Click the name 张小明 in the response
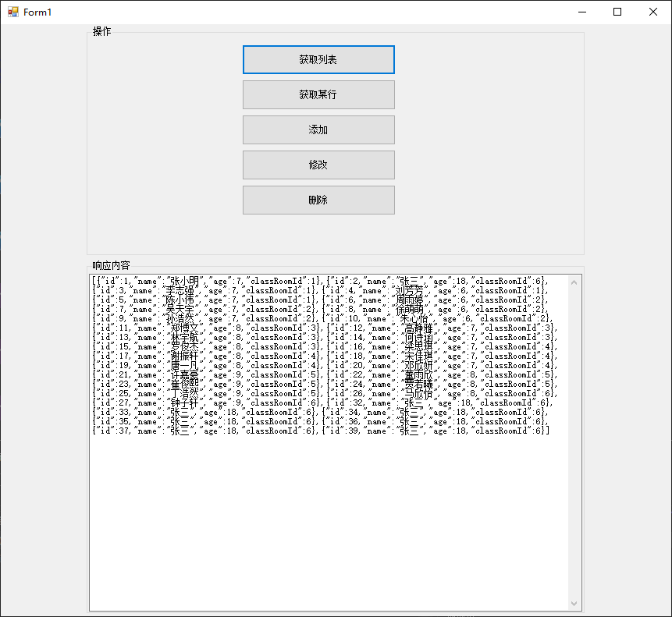This screenshot has width=672, height=617. 185,282
